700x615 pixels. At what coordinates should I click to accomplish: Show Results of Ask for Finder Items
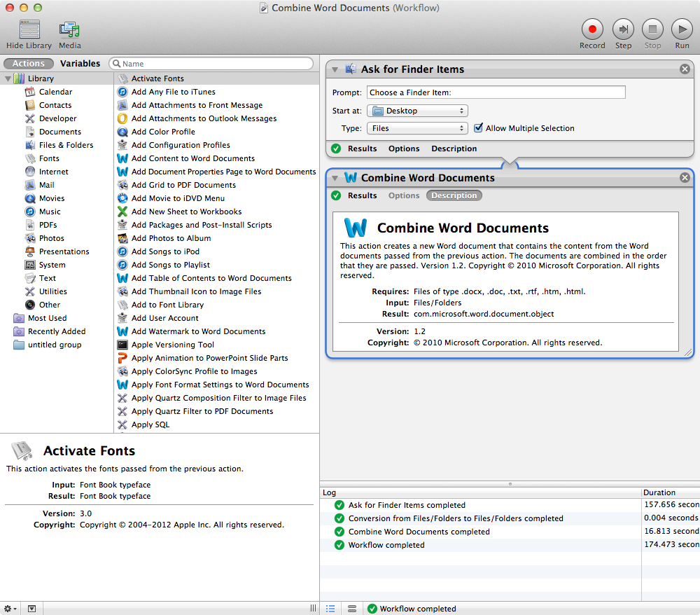(x=362, y=148)
